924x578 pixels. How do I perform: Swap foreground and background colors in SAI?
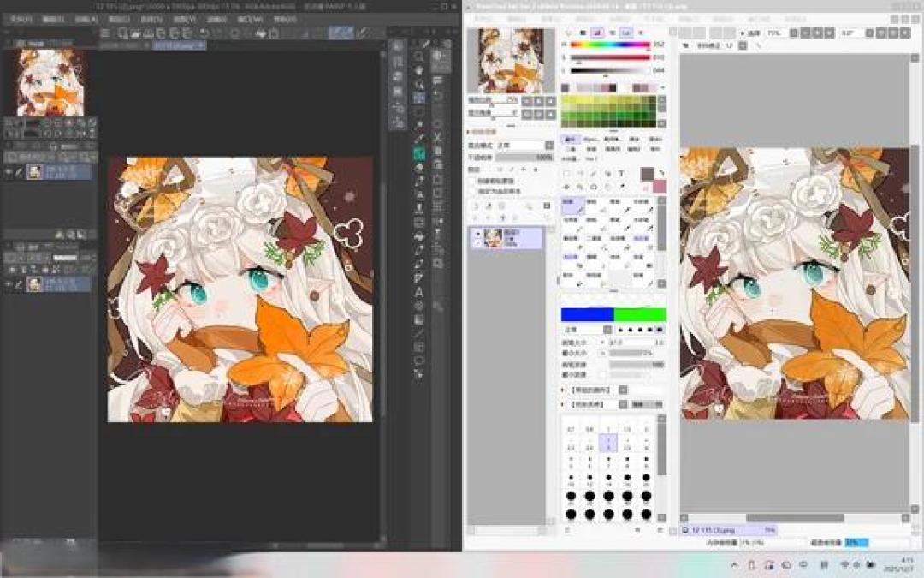coord(661,173)
